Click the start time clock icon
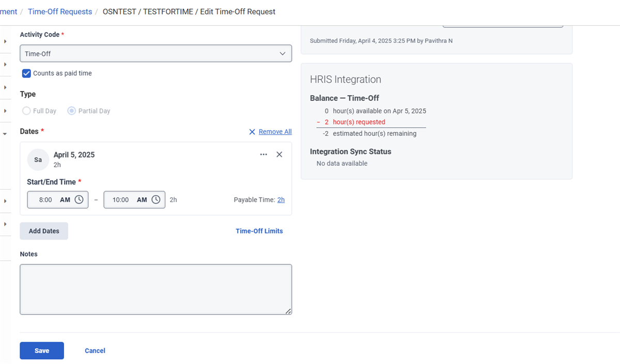The image size is (620, 364). [79, 200]
